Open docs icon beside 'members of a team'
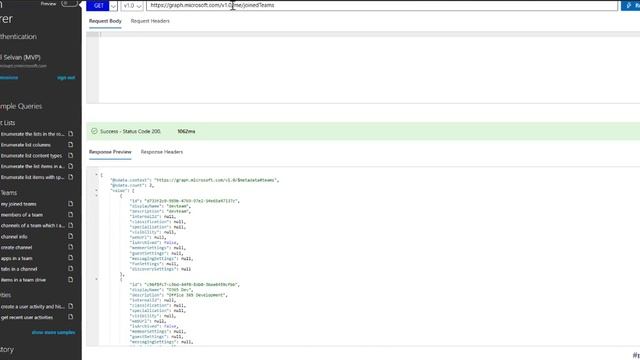Image resolution: width=640 pixels, height=360 pixels. (x=71, y=215)
